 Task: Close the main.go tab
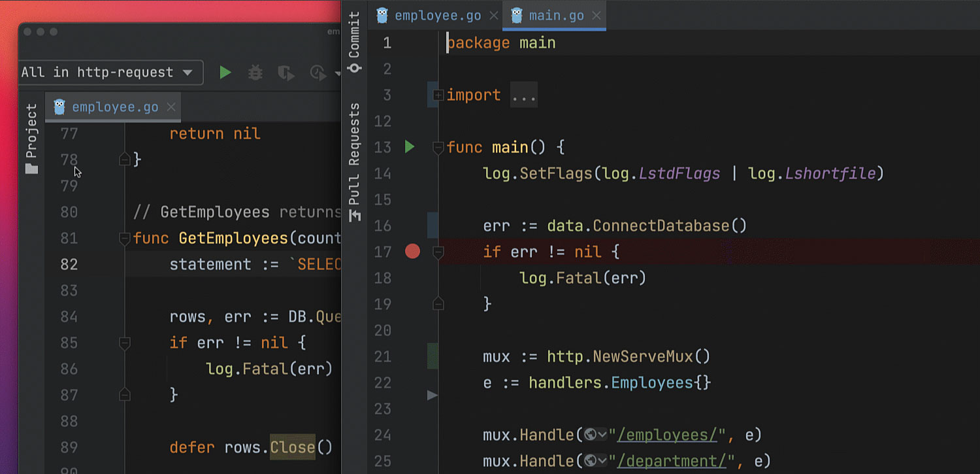tap(596, 16)
